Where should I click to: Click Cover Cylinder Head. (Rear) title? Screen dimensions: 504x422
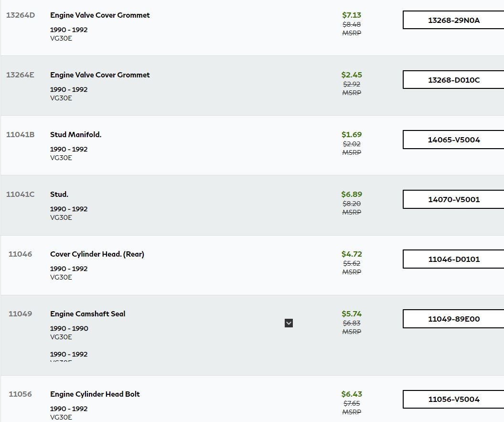point(97,254)
